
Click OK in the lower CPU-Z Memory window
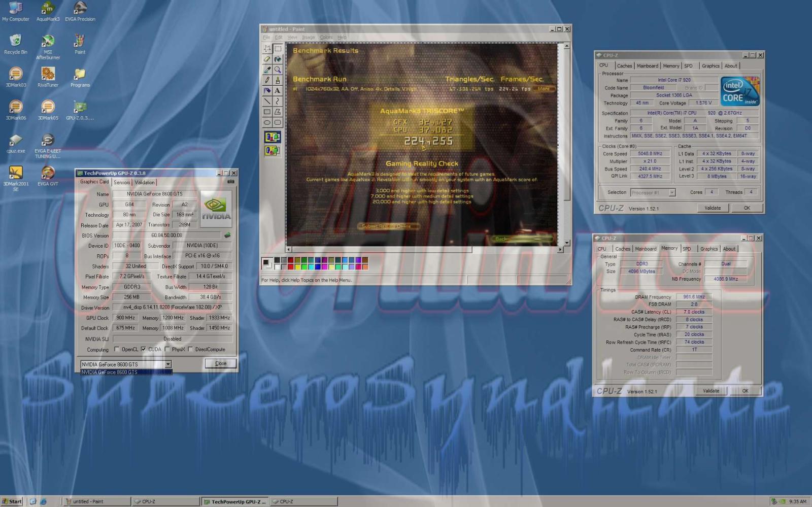pos(745,391)
